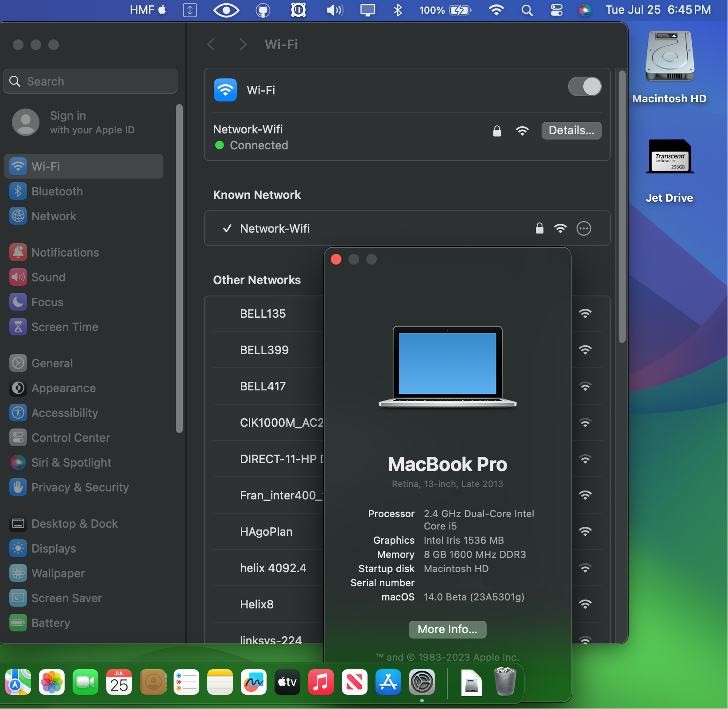This screenshot has height=709, width=728.
Task: Open Music from the Dock
Action: click(x=321, y=682)
